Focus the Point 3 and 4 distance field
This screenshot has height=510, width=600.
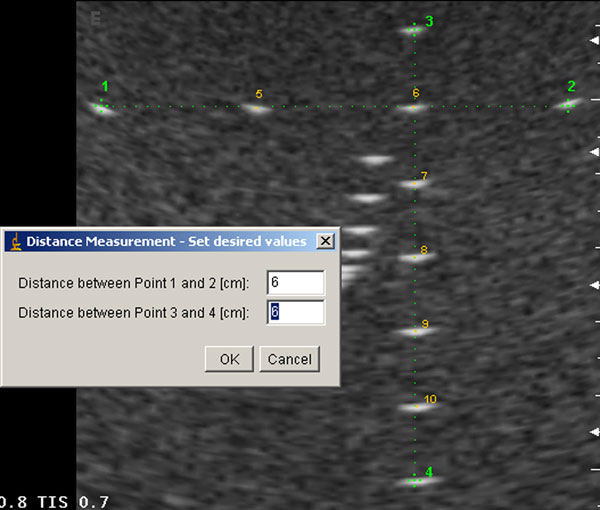pyautogui.click(x=296, y=312)
